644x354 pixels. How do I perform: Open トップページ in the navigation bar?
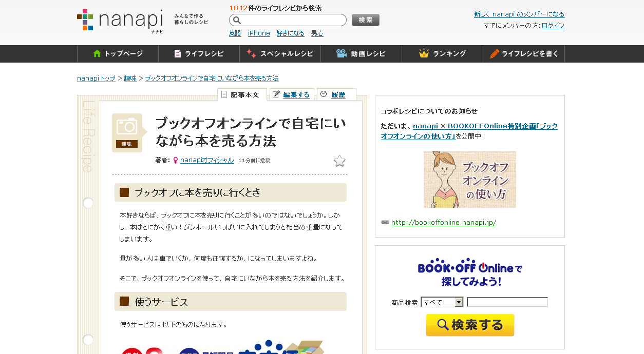pos(118,54)
